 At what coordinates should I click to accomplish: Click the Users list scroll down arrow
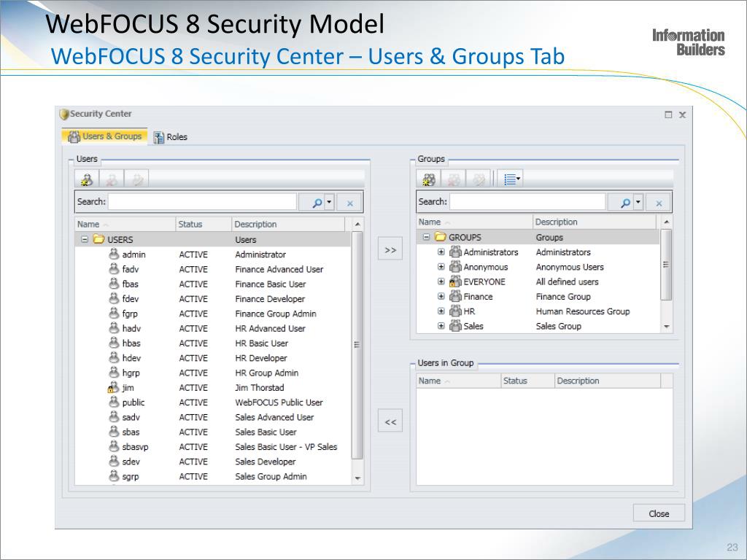[x=357, y=478]
